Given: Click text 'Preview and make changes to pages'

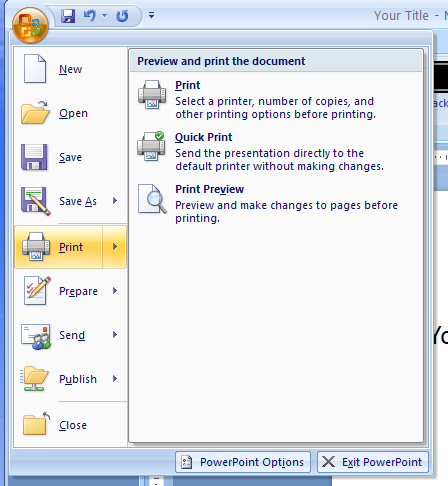Looking at the screenshot, I should [268, 205].
